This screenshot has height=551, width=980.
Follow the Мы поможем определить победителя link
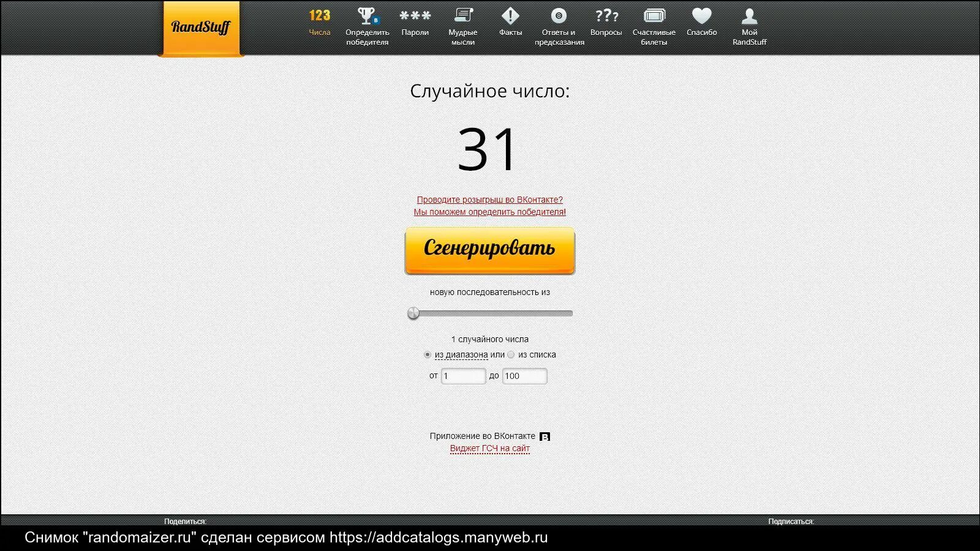490,212
